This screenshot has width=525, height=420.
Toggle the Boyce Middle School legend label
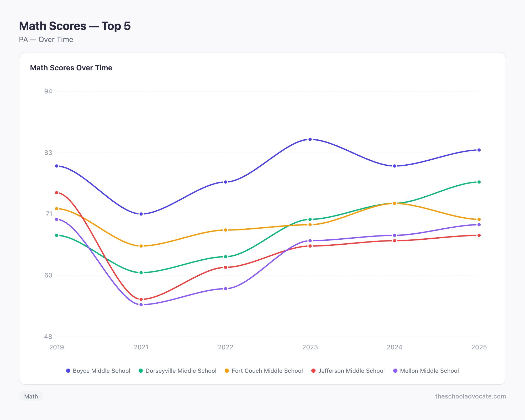point(101,371)
